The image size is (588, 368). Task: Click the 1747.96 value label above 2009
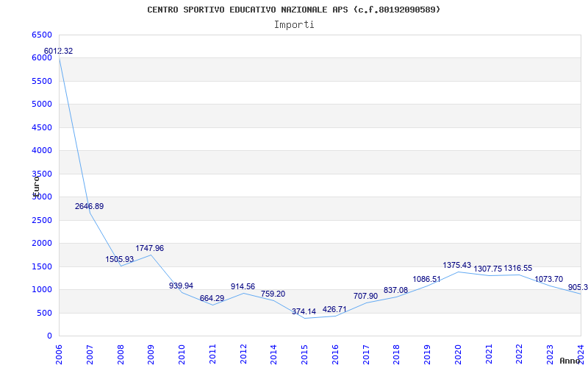(150, 248)
